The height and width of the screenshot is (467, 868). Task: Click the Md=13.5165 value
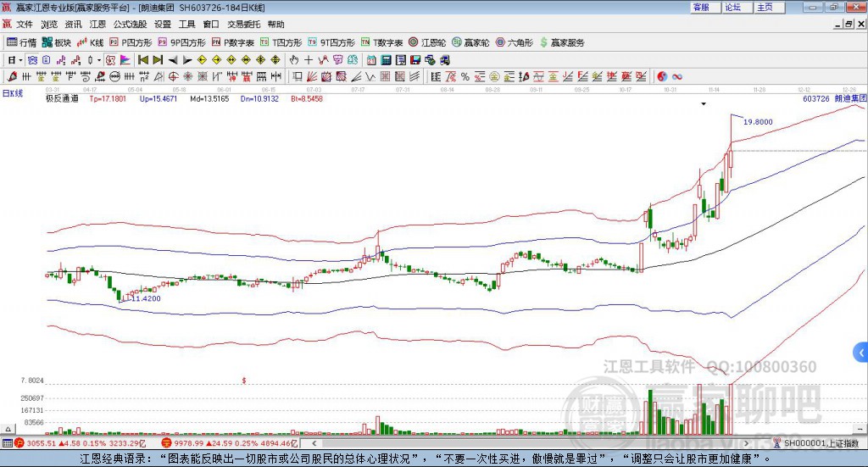209,98
